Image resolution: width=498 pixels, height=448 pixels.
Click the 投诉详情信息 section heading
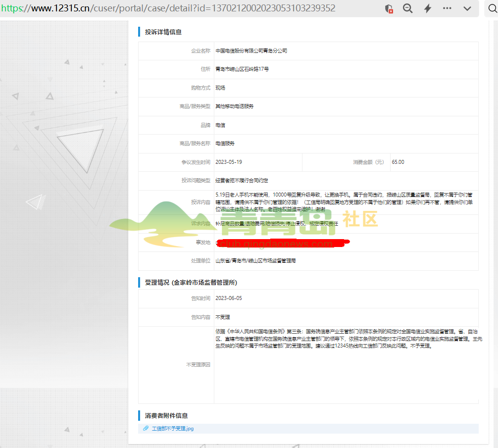(x=163, y=32)
